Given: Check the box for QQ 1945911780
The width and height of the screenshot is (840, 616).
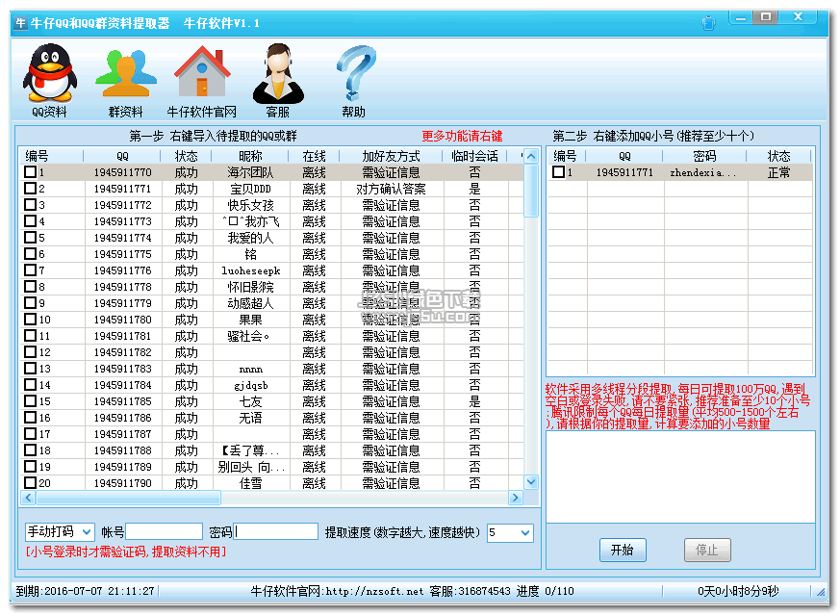Looking at the screenshot, I should click(x=31, y=320).
